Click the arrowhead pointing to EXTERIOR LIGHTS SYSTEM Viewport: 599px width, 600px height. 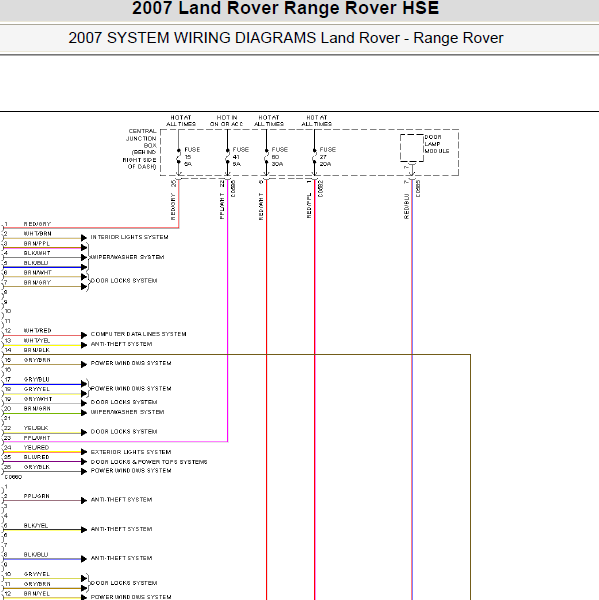point(84,452)
